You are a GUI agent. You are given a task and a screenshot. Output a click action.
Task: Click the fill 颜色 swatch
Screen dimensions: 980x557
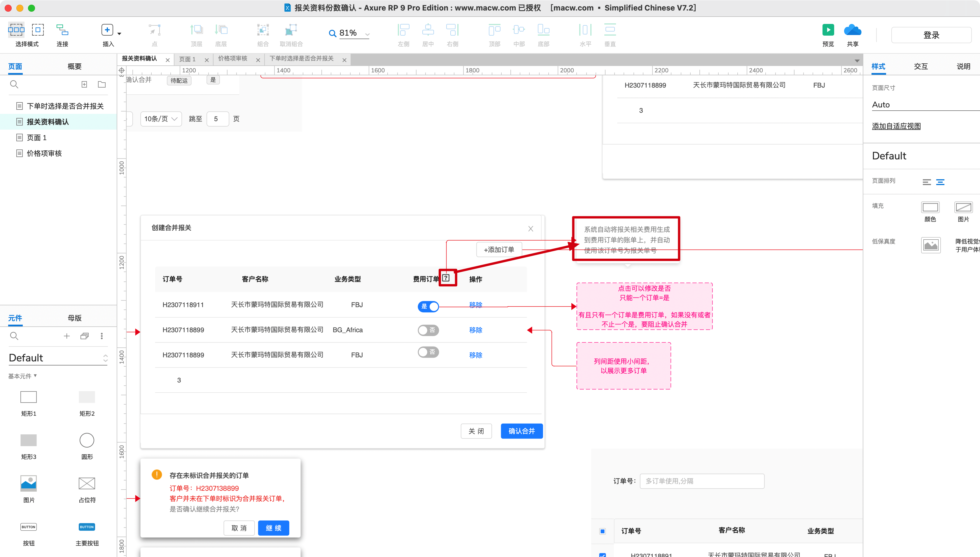pyautogui.click(x=930, y=208)
